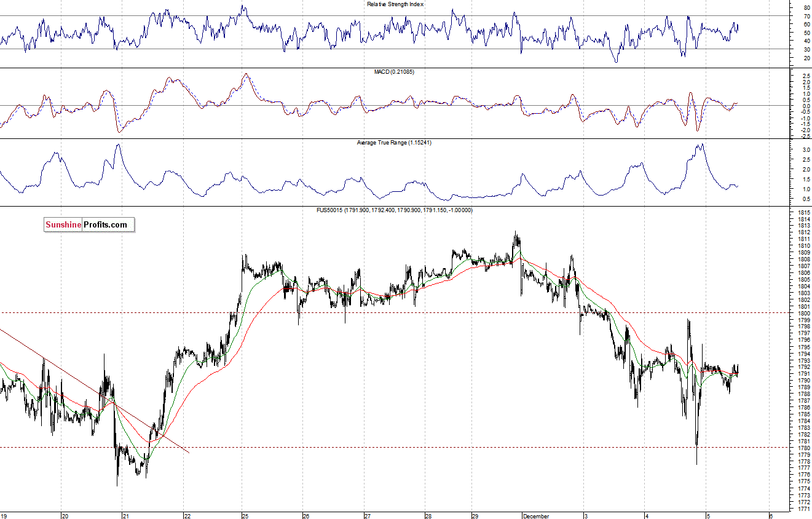Click date axis label 20
The height and width of the screenshot is (519, 812).
click(66, 517)
